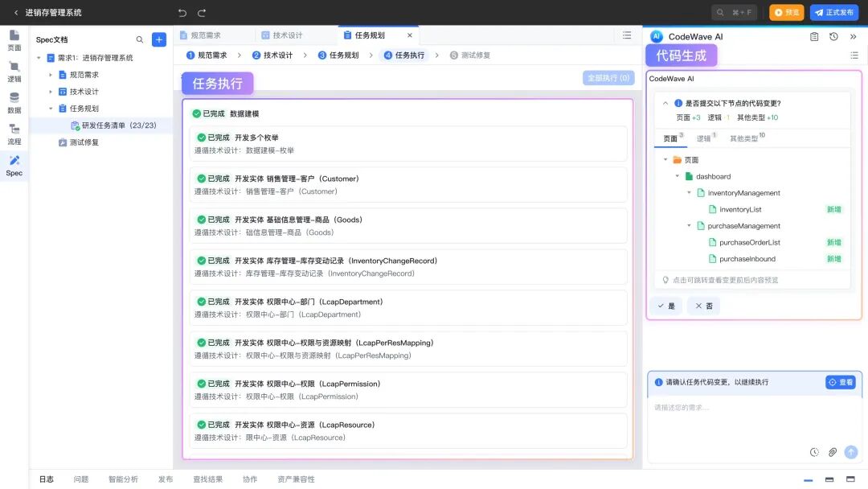Open task 权限中心-部门 (LcapDepartment)
This screenshot has height=489, width=868.
(408, 308)
